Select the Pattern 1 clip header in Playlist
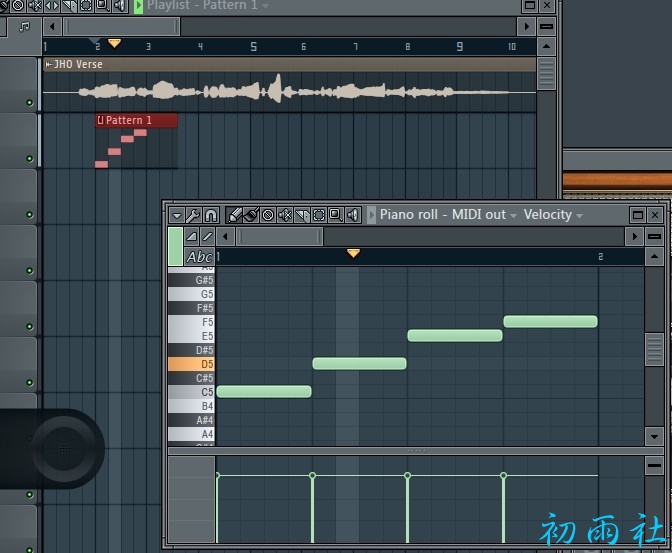The width and height of the screenshot is (672, 553). [136, 120]
